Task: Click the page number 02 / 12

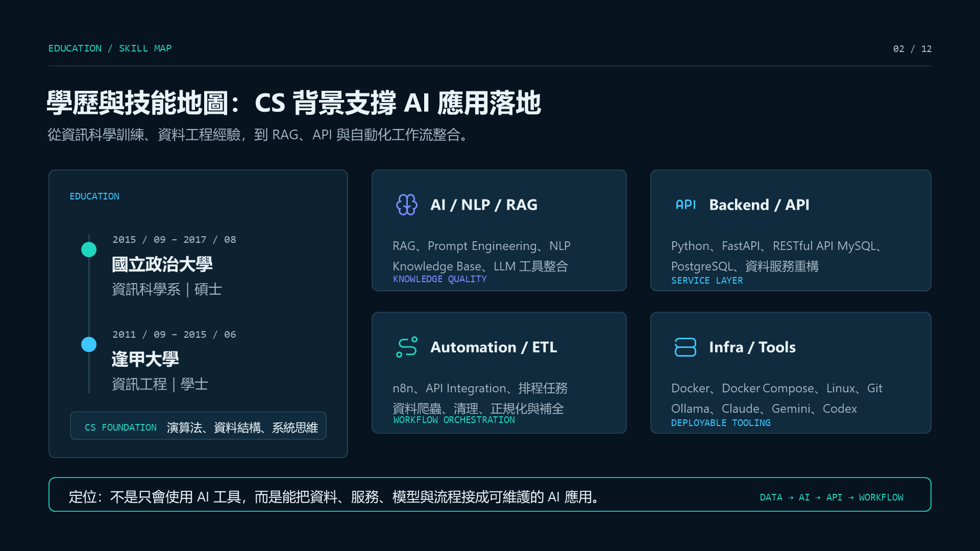Action: coord(912,49)
